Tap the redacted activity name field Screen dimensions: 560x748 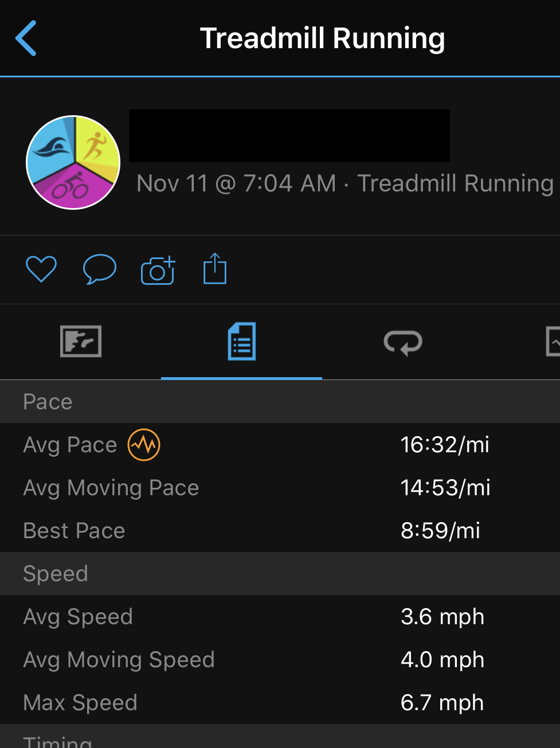tap(289, 136)
